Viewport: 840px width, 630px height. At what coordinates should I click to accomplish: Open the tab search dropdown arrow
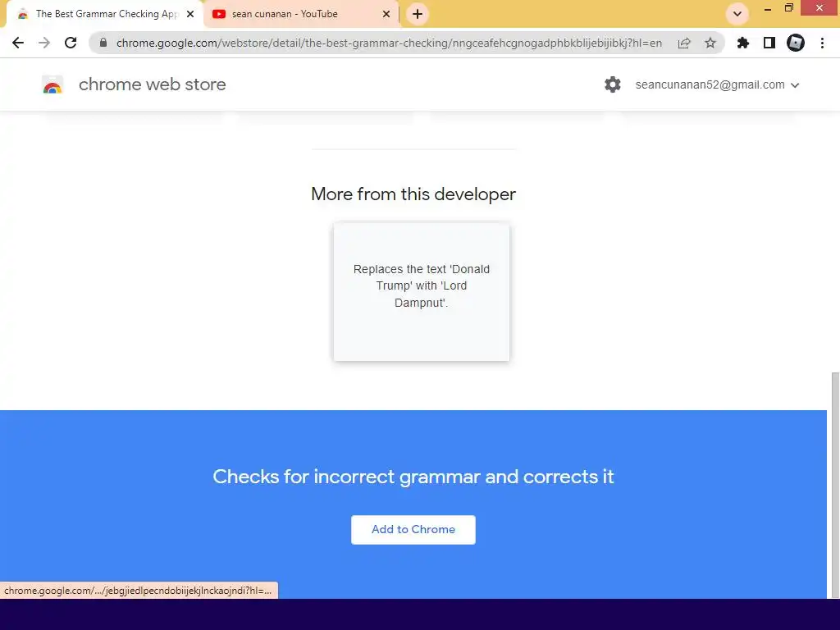tap(737, 14)
